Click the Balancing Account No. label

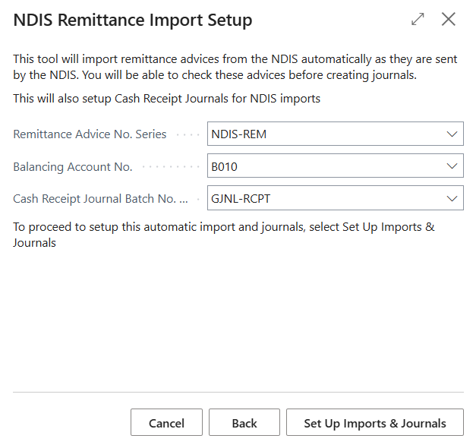[73, 167]
